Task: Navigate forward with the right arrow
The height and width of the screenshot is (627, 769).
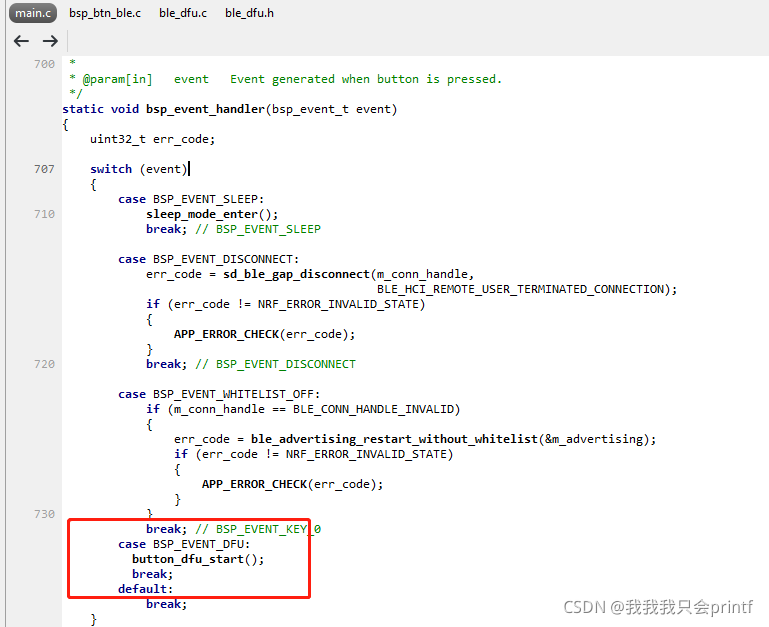Action: (50, 41)
